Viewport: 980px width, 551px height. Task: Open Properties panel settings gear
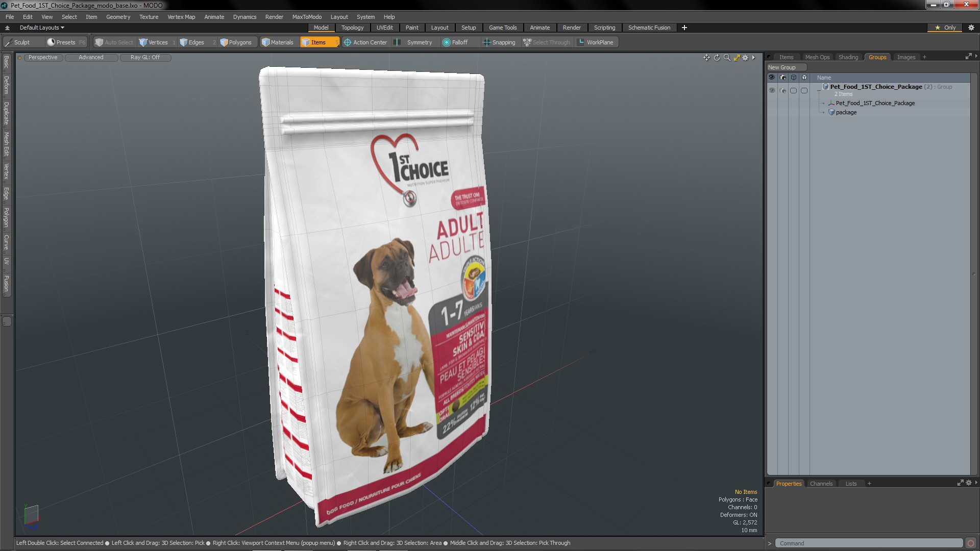(x=969, y=483)
